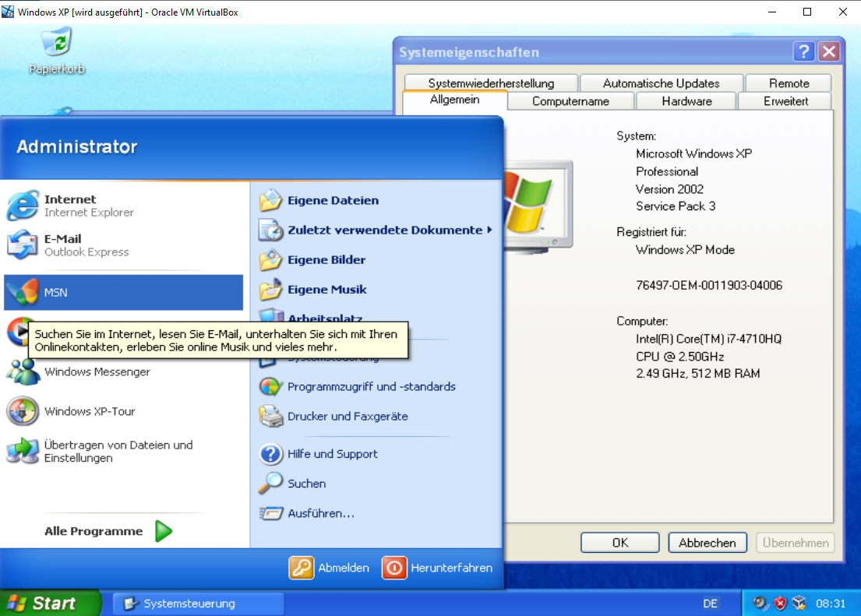
Task: Open the Suchen search entry
Action: (376, 484)
